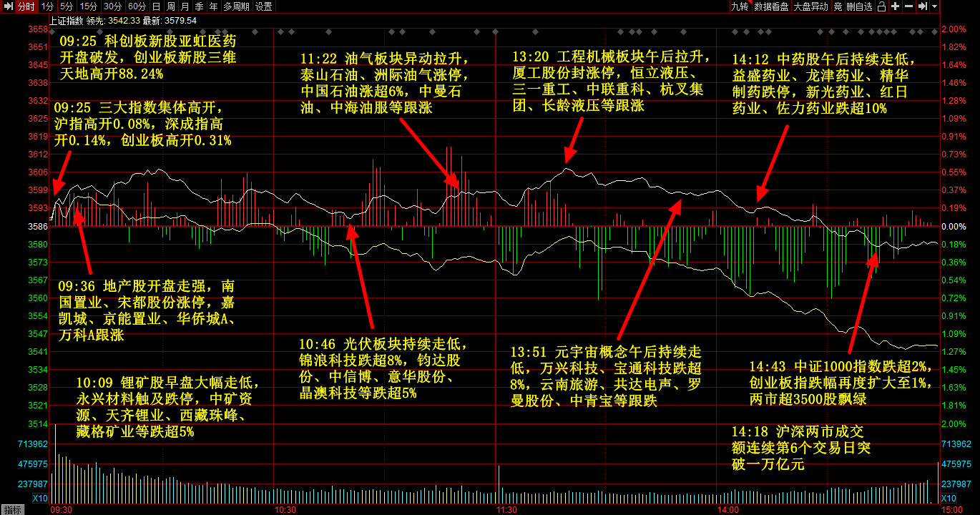Click the right-arrow jump icon at top-right
This screenshot has width=980, height=515.
(x=922, y=6)
